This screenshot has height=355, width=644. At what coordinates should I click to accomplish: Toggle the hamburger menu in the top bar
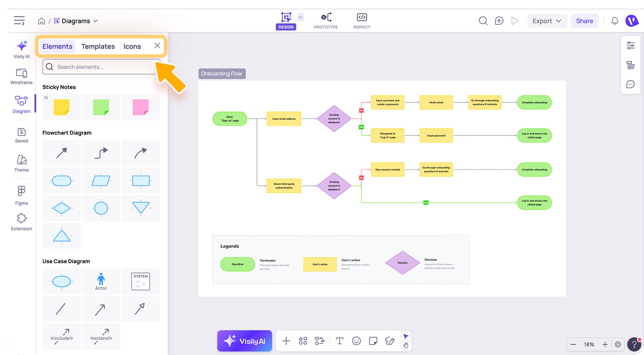[19, 21]
